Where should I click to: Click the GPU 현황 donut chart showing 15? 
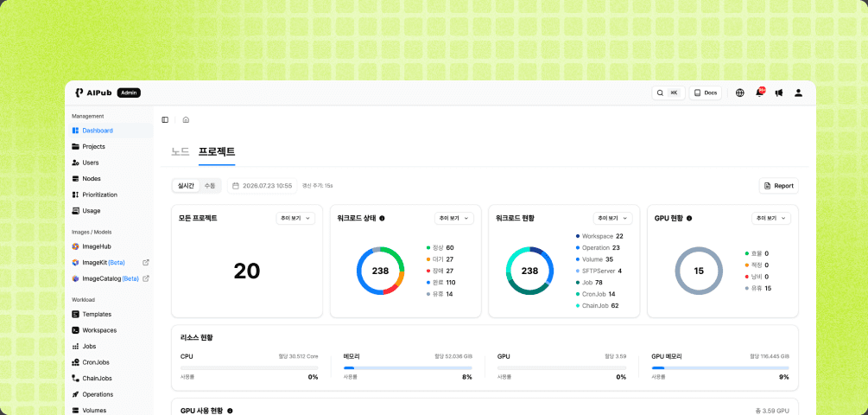coord(699,271)
